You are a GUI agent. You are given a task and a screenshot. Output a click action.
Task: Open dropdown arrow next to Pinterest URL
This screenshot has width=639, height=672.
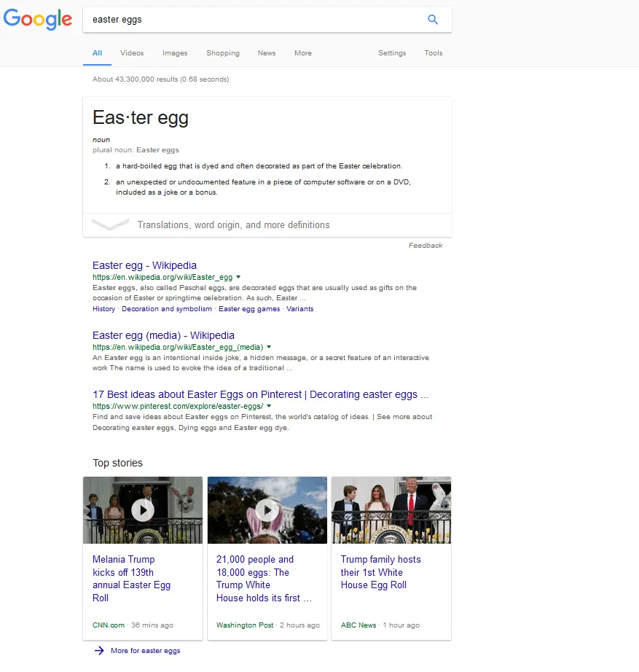(x=269, y=406)
